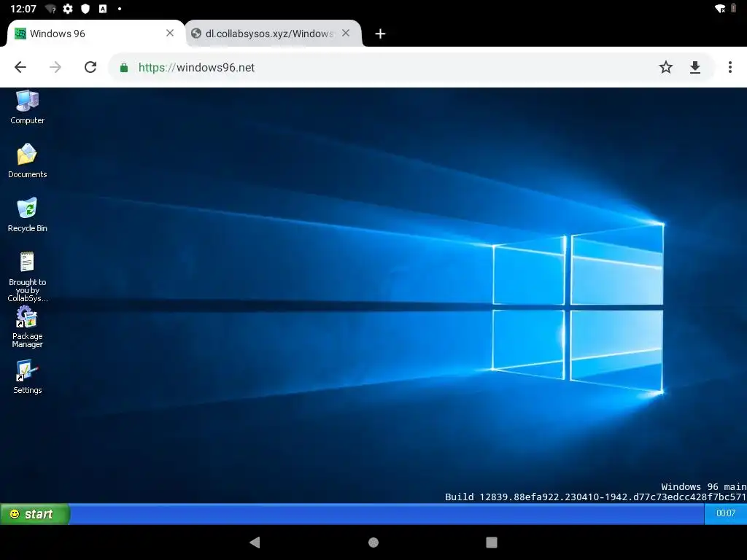The height and width of the screenshot is (560, 747).
Task: Tap the Android back navigation button
Action: pos(255,542)
